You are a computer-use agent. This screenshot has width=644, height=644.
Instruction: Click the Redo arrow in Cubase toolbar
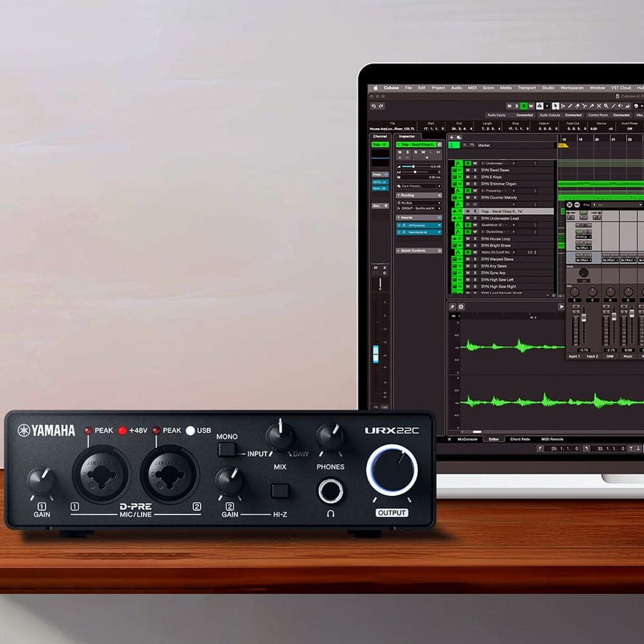pos(381,107)
